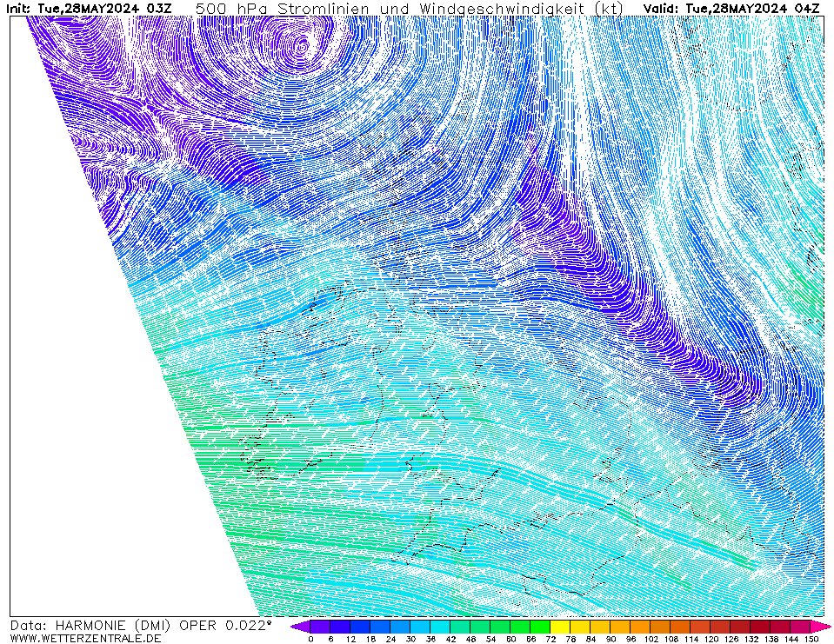
Task: Click the legend value '54'
Action: [491, 639]
